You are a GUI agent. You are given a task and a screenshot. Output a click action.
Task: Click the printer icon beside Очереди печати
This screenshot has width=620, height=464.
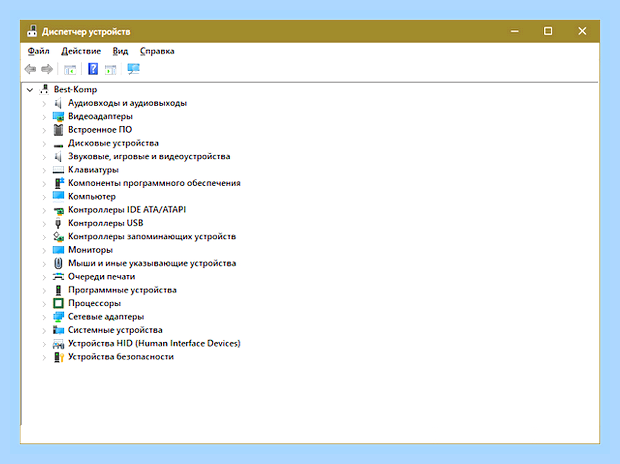pos(58,277)
